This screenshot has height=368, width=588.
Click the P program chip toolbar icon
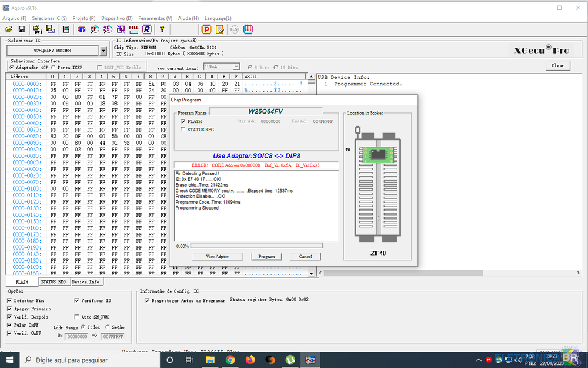pyautogui.click(x=207, y=29)
